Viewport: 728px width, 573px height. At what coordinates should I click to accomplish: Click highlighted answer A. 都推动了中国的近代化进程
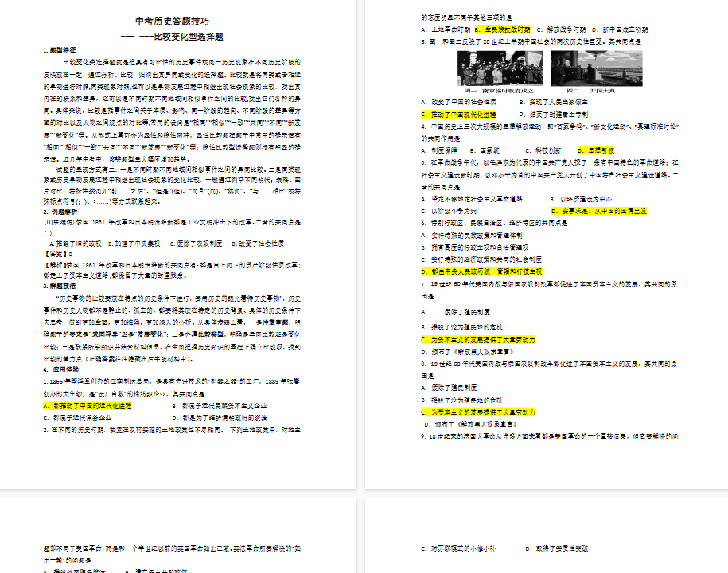(88, 406)
